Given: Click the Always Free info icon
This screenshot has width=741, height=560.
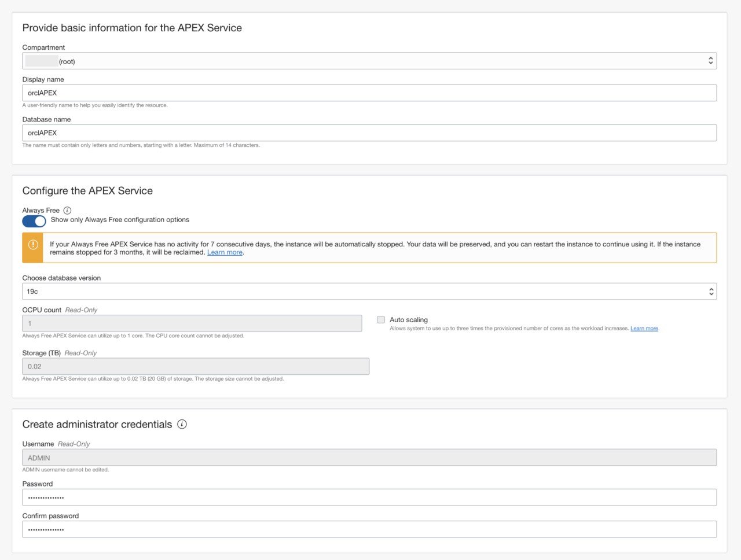Looking at the screenshot, I should tap(67, 211).
